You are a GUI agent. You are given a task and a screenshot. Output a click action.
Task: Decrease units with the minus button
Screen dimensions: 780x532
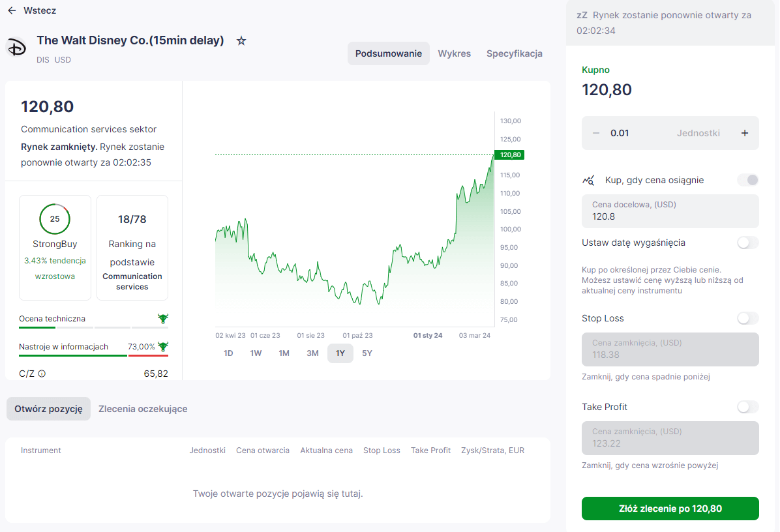coord(596,133)
